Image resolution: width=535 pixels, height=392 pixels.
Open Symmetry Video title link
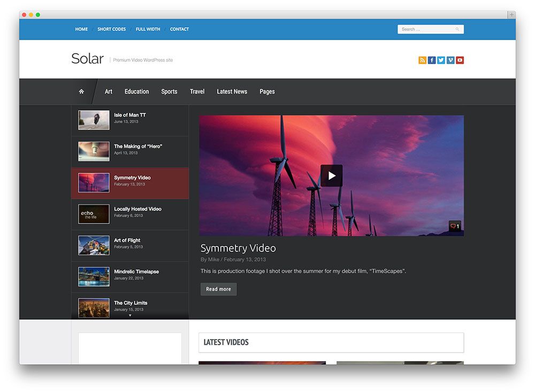[x=238, y=248]
